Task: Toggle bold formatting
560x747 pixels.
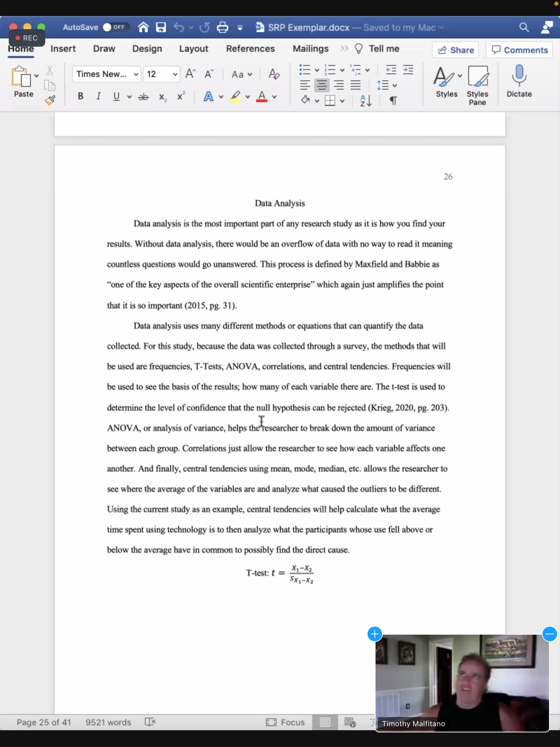Action: 81,96
